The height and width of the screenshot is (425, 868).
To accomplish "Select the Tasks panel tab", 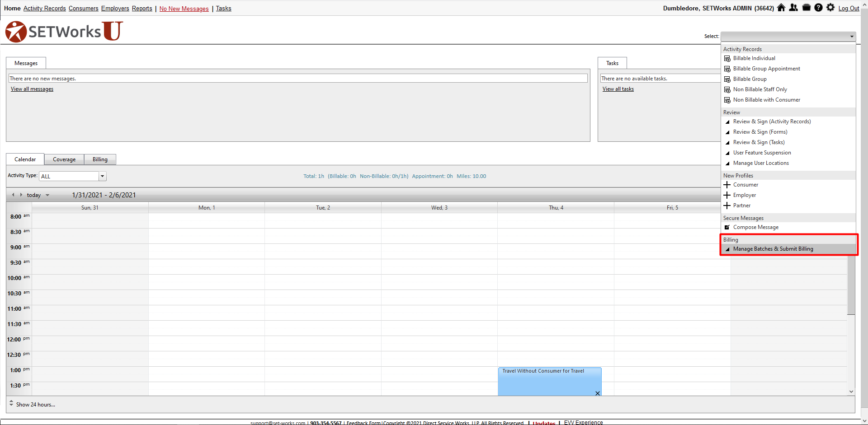I will pyautogui.click(x=612, y=63).
